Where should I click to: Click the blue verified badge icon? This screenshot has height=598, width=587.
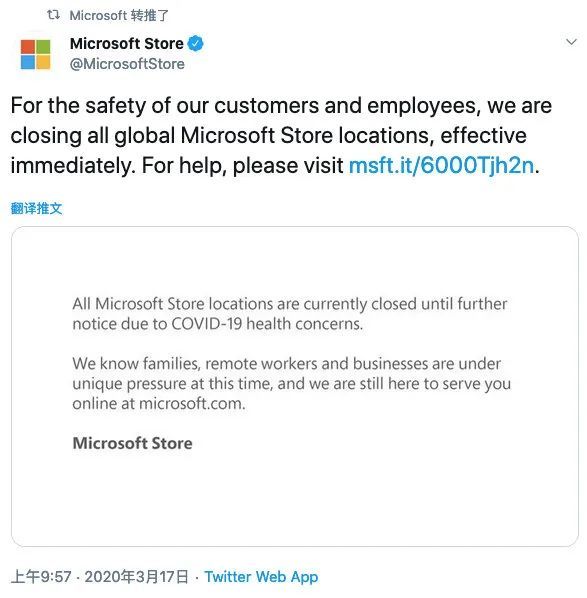[195, 43]
